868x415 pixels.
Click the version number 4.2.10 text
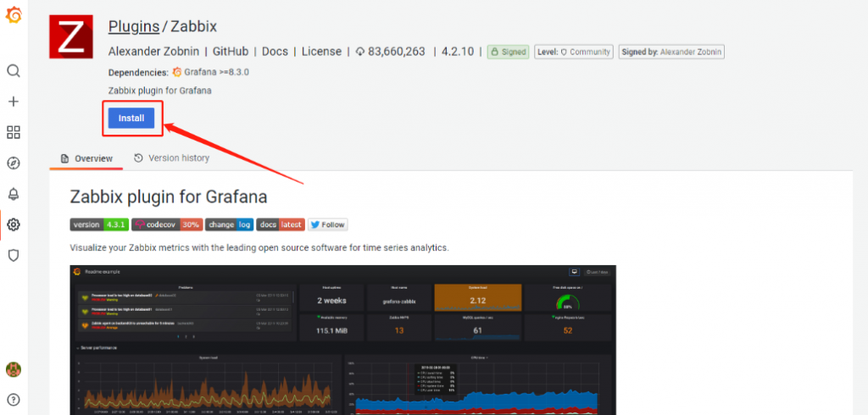[457, 52]
